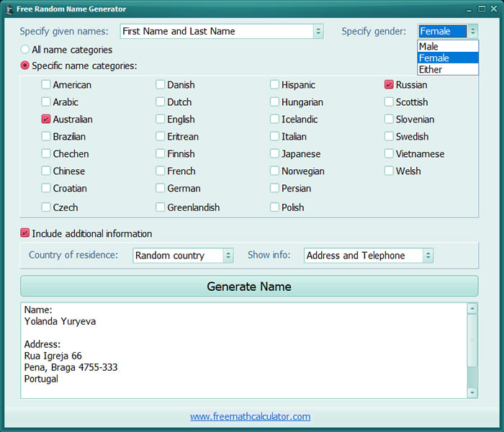The width and height of the screenshot is (504, 432).
Task: Expand the Country of residence dropdown
Action: pos(228,256)
